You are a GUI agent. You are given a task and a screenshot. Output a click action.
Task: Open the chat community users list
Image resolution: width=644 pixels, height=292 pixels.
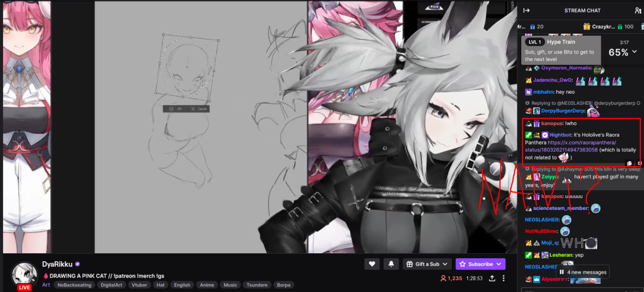[638, 10]
